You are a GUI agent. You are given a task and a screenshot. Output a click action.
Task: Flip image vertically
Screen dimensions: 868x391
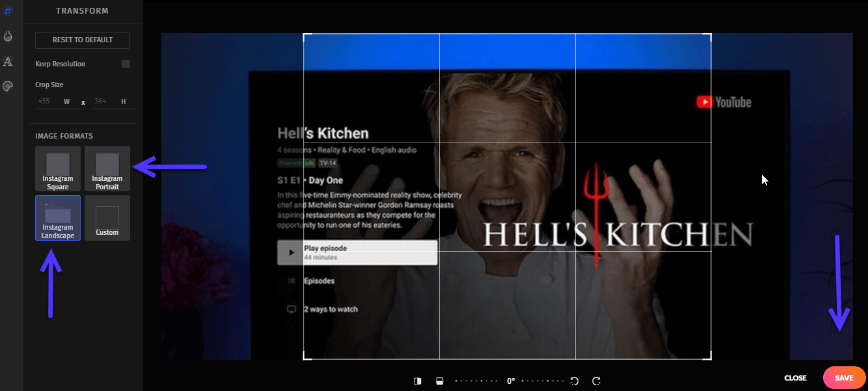coord(439,381)
